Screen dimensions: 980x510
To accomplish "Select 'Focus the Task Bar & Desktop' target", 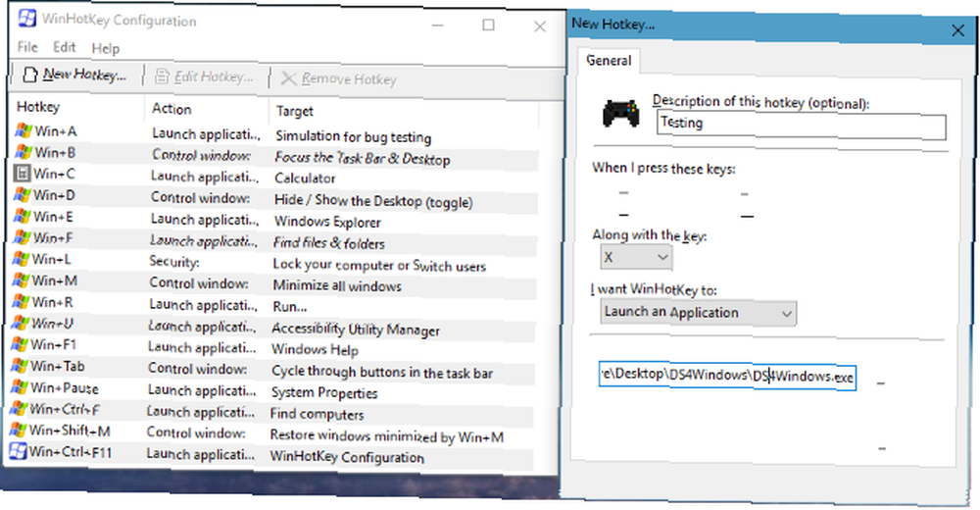I will point(363,158).
